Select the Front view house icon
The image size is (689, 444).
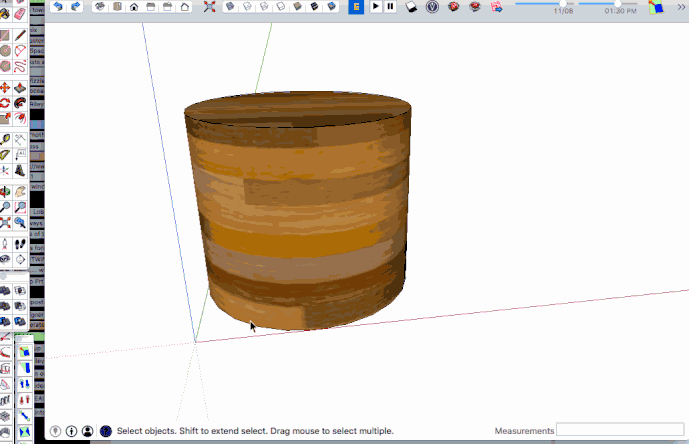[134, 7]
